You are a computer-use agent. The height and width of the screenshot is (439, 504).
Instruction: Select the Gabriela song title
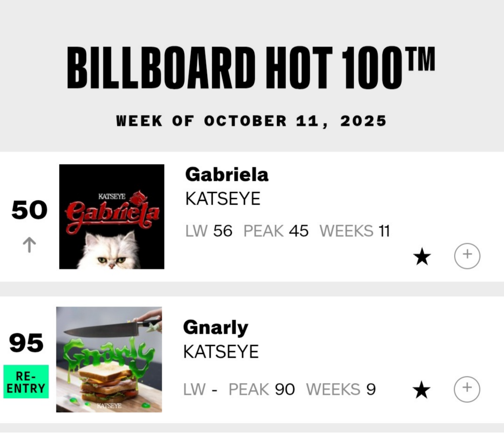(227, 175)
